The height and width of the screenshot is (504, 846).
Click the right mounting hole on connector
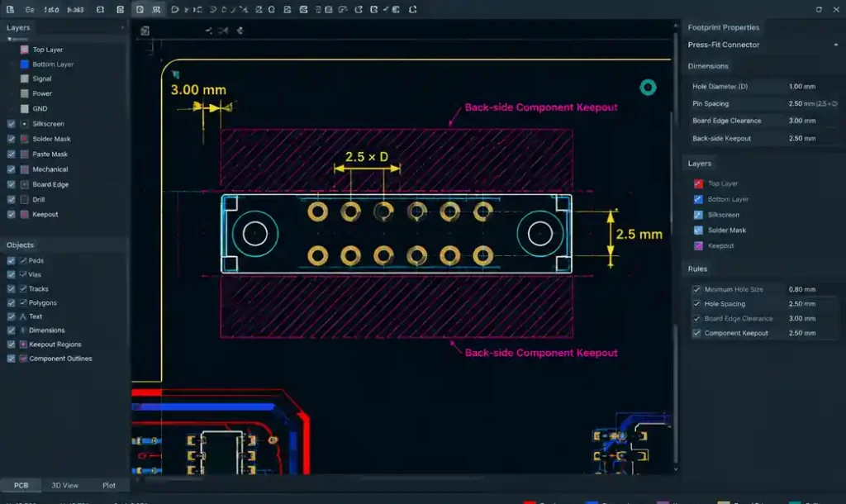[540, 234]
